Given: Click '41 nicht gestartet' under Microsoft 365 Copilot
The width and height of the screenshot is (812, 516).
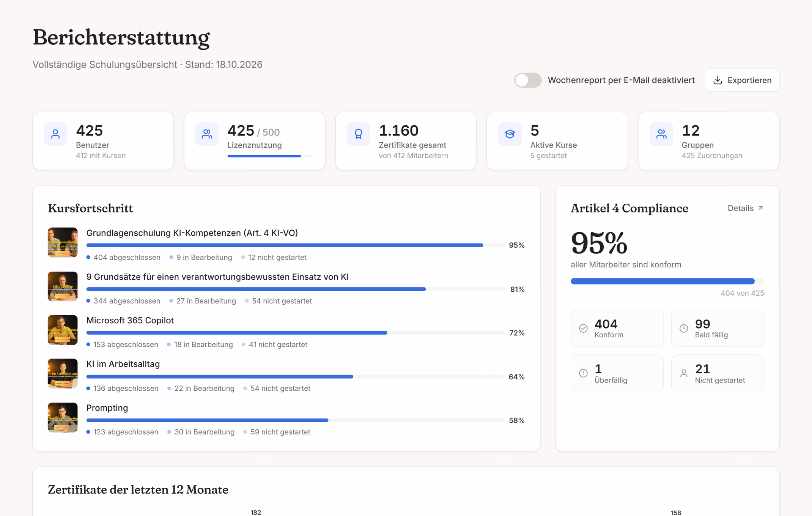Looking at the screenshot, I should tap(278, 345).
